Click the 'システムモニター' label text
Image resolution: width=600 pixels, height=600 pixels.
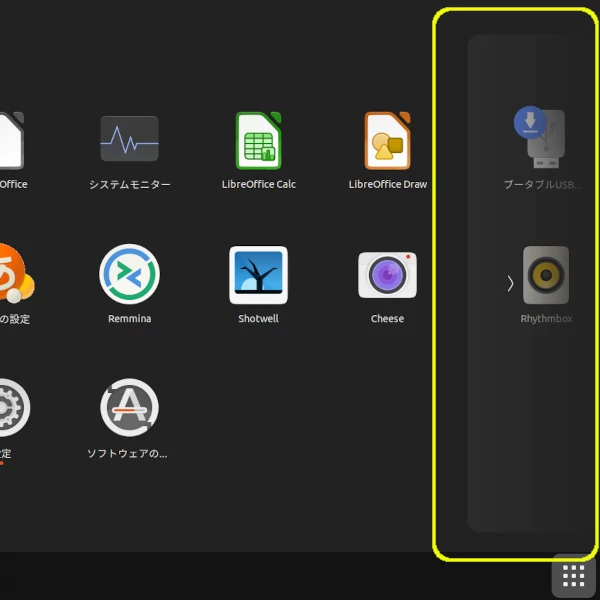tap(129, 184)
